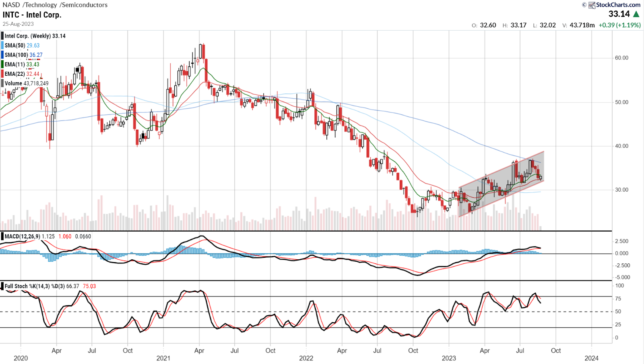Image resolution: width=644 pixels, height=364 pixels.
Task: Click the 75 stochastic axis label
Action: click(618, 299)
